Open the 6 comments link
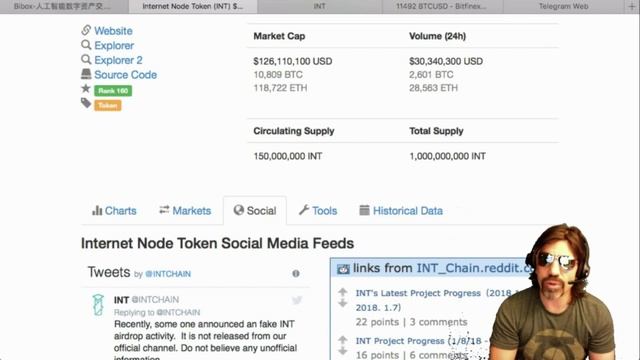The height and width of the screenshot is (360, 640). point(438,355)
